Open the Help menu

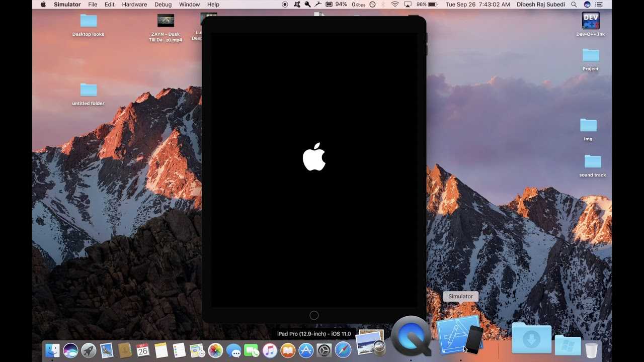coord(213,5)
